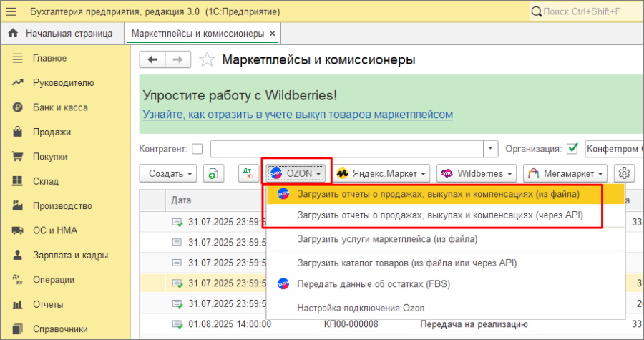This screenshot has width=644, height=340.
Task: Click the Операции ДтКт icon
Action: click(17, 280)
